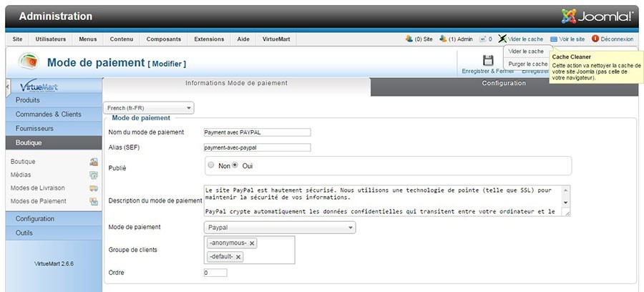This screenshot has height=292, width=644.
Task: Click the Vider le cache lightning icon
Action: pyautogui.click(x=502, y=39)
